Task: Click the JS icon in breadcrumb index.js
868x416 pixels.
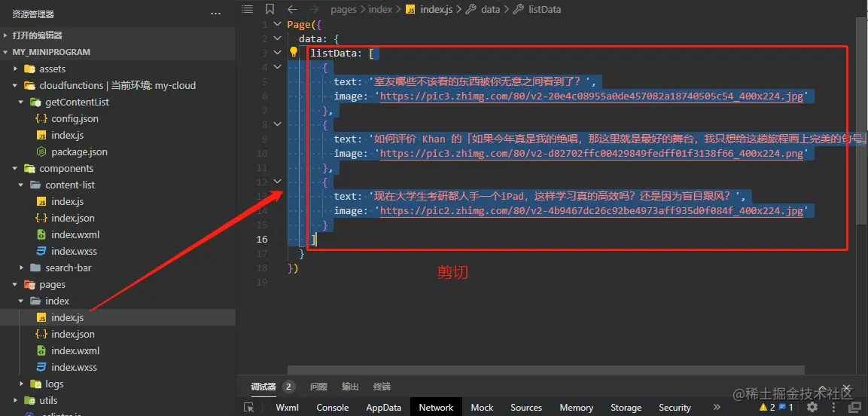Action: tap(410, 9)
